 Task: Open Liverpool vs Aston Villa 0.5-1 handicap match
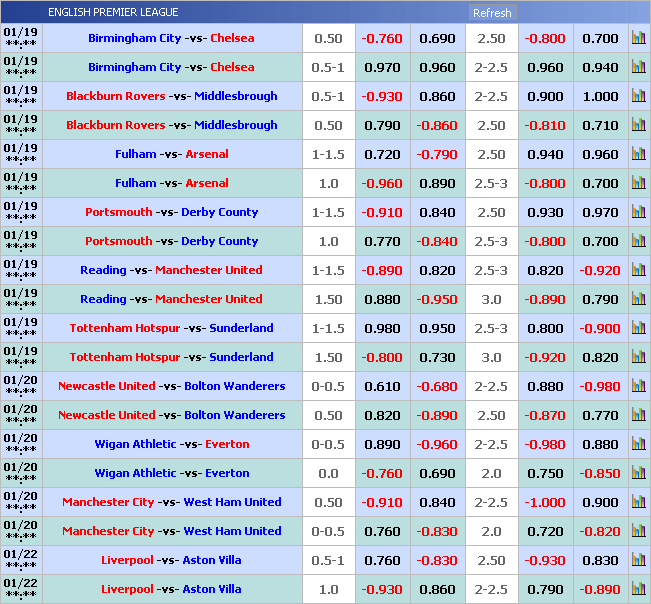pyautogui.click(x=171, y=561)
